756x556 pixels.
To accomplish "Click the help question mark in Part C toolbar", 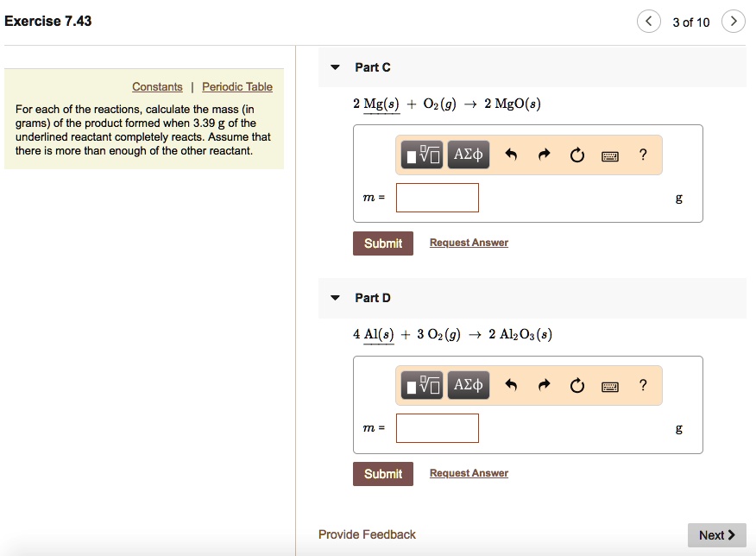I will (642, 155).
